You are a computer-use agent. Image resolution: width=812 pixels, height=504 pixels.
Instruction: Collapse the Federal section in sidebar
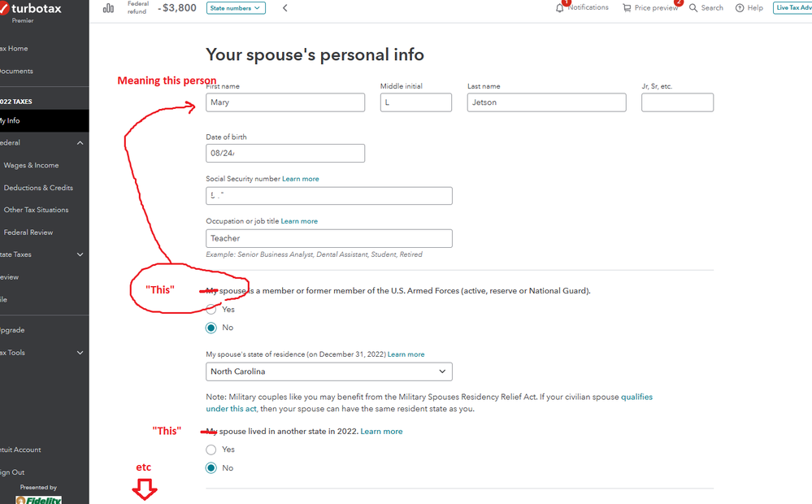tap(80, 142)
